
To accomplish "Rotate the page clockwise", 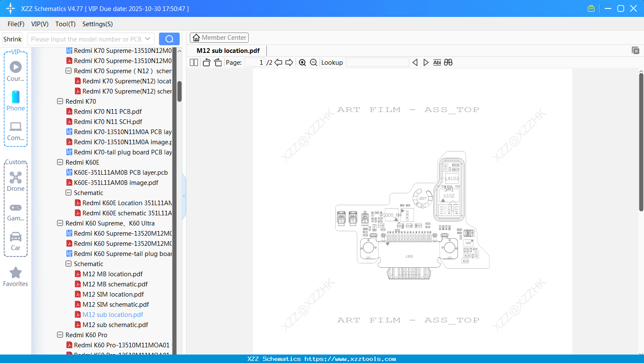I will [x=218, y=63].
